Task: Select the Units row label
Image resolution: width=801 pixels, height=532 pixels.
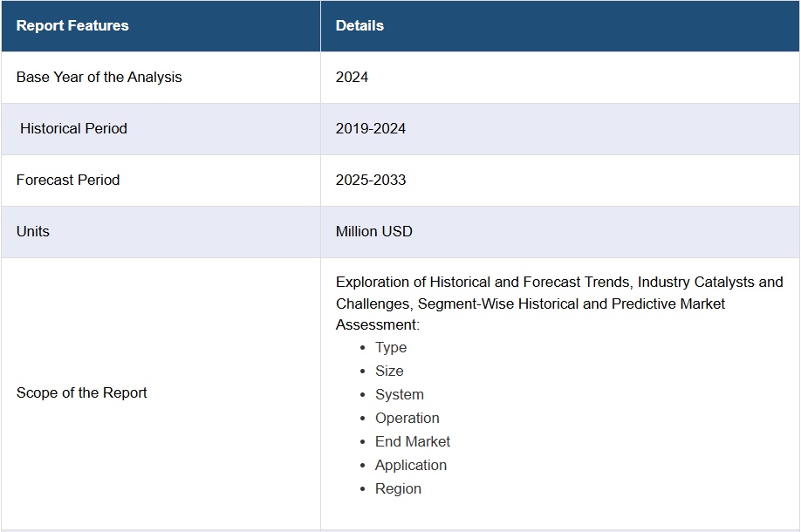Action: click(32, 232)
